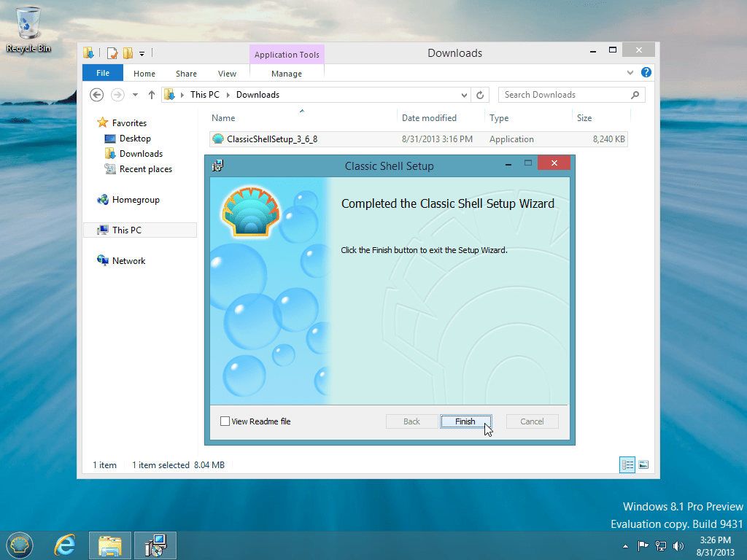
Task: Sort files by the Size column header
Action: point(601,118)
